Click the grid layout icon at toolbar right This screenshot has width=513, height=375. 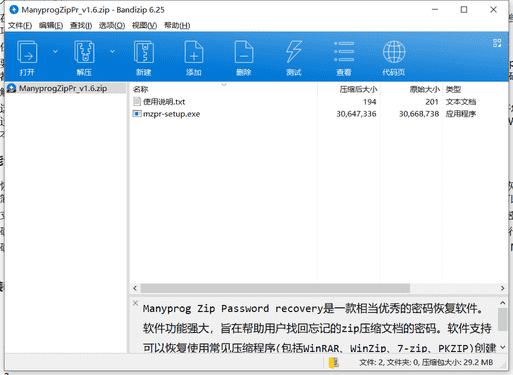click(x=497, y=43)
